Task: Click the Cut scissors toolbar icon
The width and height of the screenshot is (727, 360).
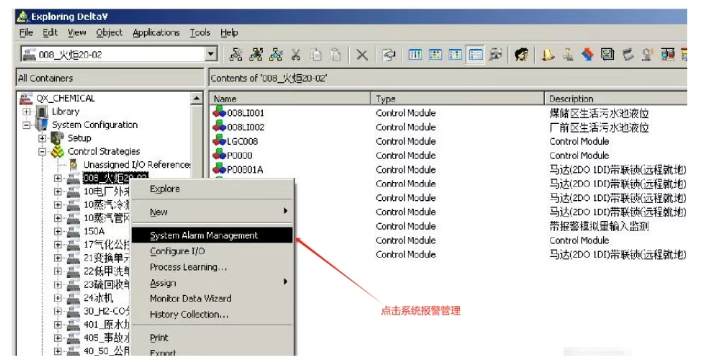Action: pos(295,55)
